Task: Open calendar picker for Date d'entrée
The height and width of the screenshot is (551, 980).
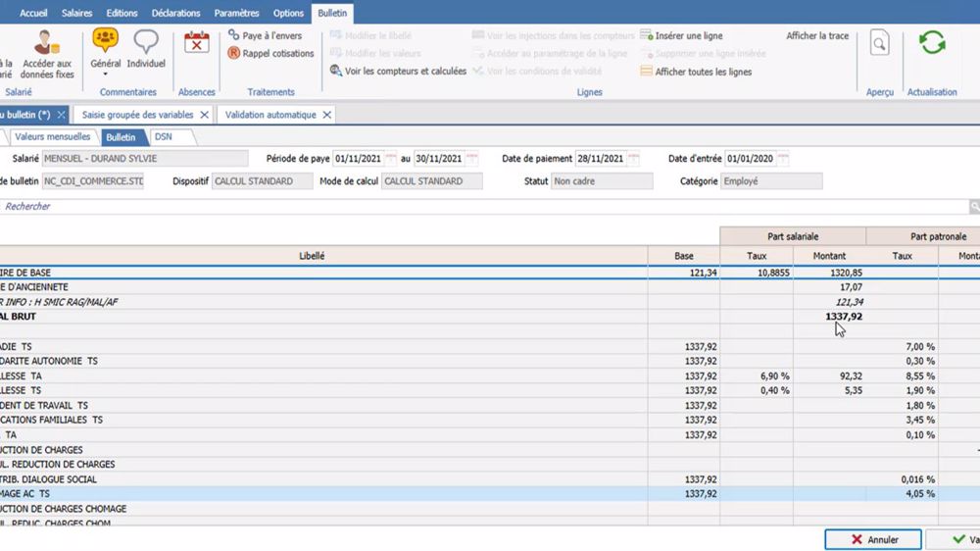Action: [782, 159]
